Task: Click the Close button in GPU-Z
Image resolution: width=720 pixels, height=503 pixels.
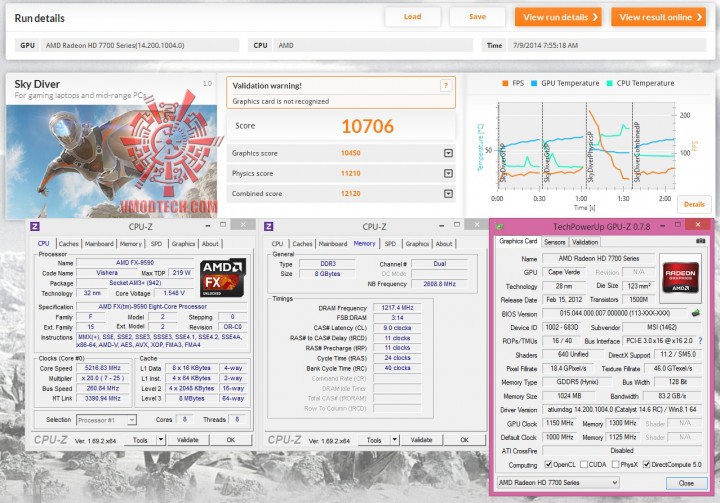Action: pyautogui.click(x=686, y=483)
